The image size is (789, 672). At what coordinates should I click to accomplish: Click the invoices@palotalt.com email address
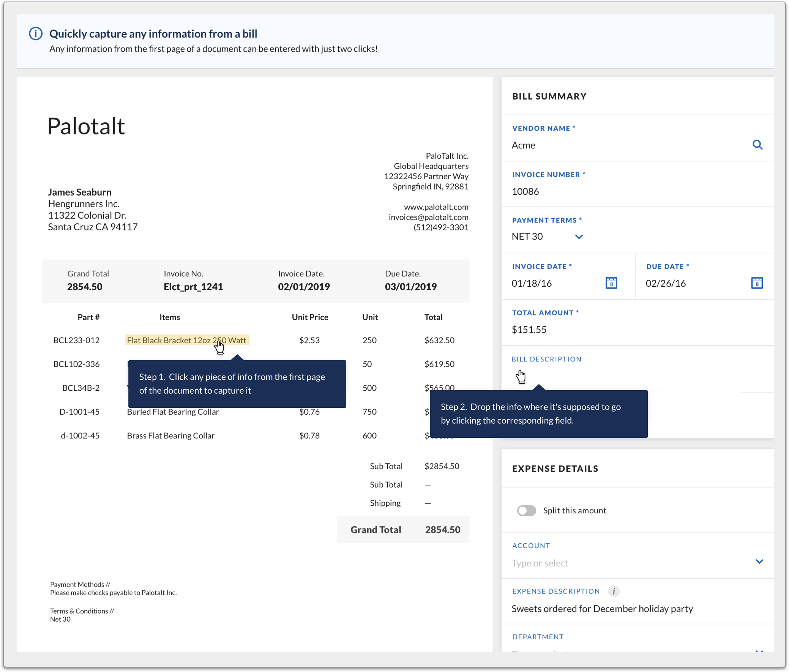pos(428,217)
